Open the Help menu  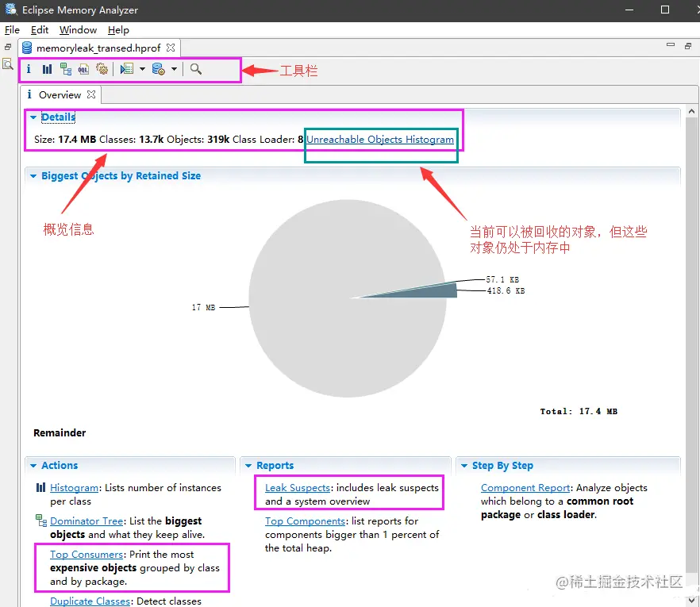118,30
